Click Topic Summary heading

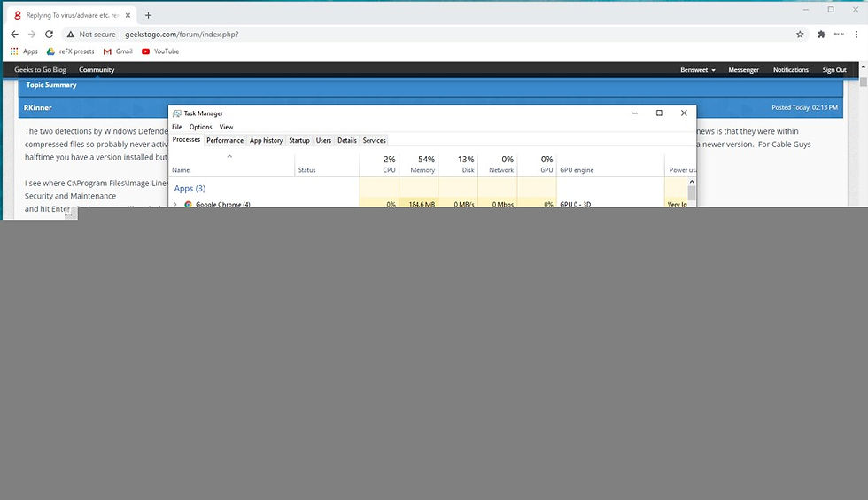51,85
